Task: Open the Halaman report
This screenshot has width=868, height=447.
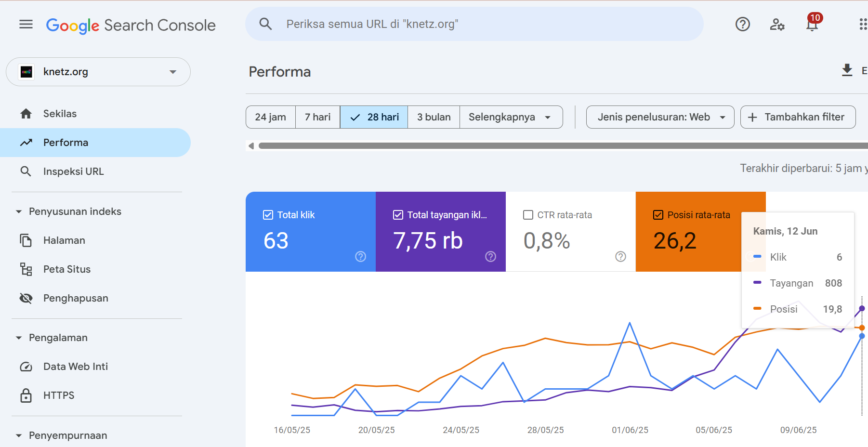Action: 95,240
